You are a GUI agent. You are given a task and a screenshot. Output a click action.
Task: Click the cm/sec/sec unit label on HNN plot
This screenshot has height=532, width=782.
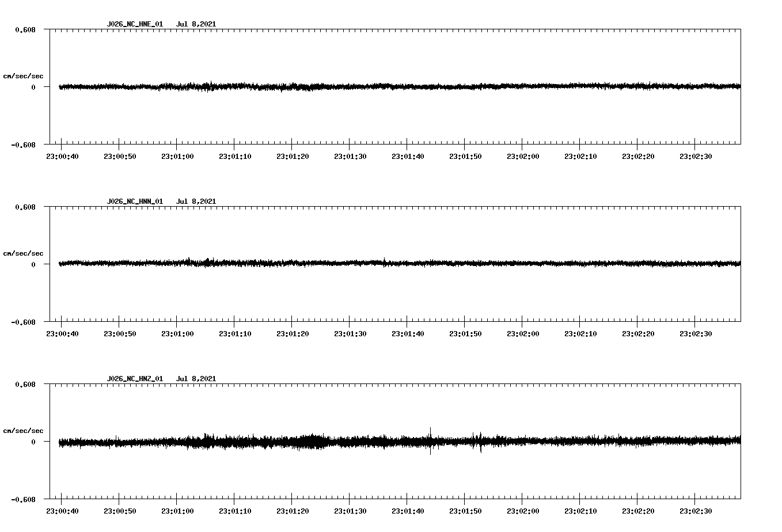pyautogui.click(x=23, y=253)
